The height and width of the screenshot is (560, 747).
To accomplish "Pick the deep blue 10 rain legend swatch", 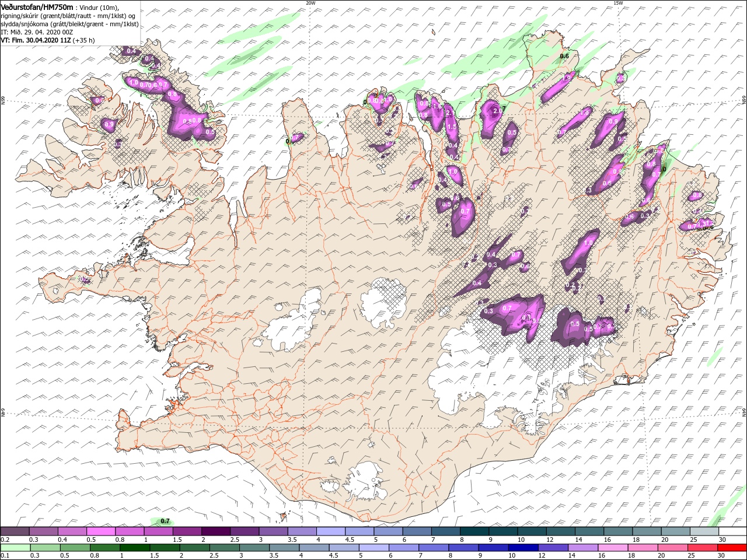I will tap(523, 548).
